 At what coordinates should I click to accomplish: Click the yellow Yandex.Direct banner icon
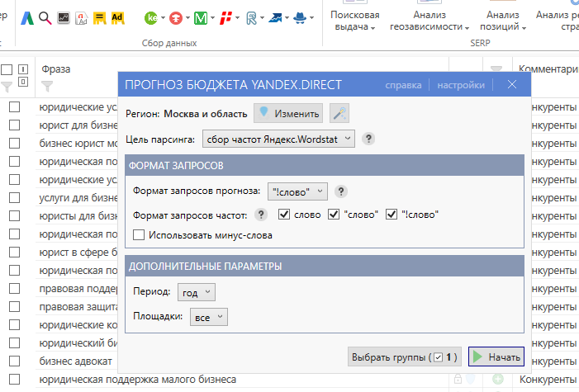coord(99,18)
